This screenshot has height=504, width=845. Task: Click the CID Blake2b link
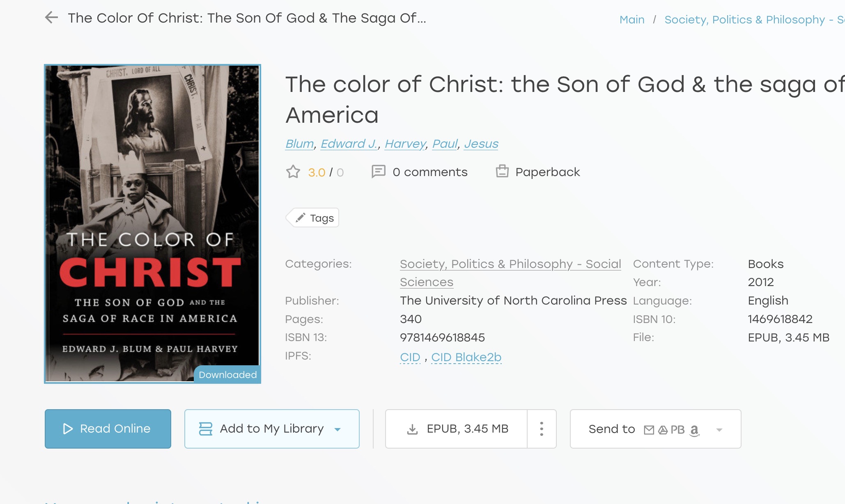click(466, 357)
